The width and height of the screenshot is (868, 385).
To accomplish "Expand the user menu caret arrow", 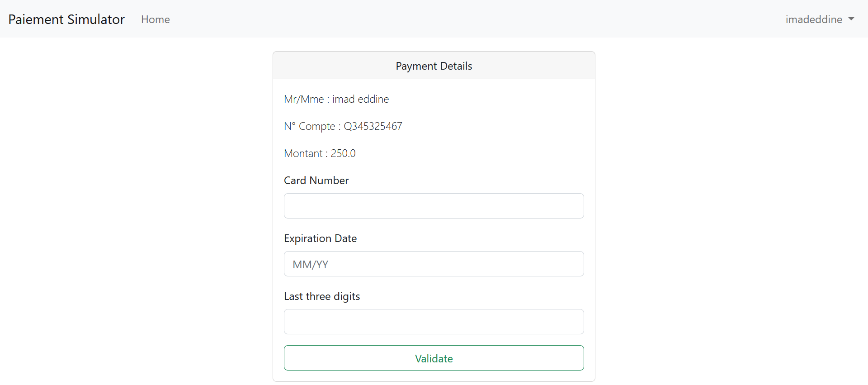I will point(852,19).
